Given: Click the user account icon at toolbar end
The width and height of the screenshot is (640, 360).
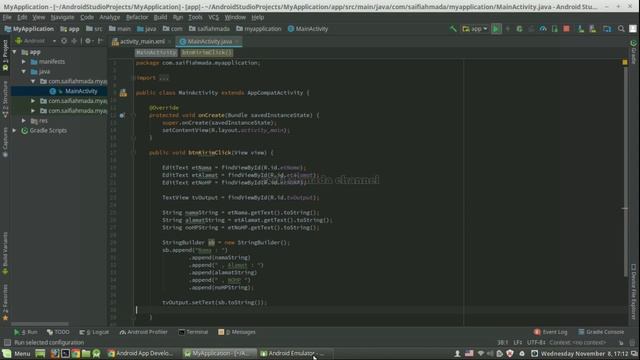Looking at the screenshot, I should click(x=633, y=29).
